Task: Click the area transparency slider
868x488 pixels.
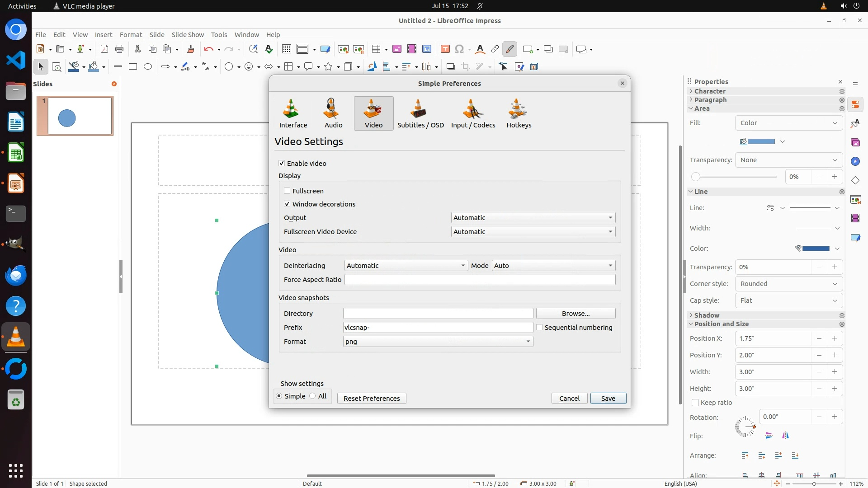Action: click(735, 177)
